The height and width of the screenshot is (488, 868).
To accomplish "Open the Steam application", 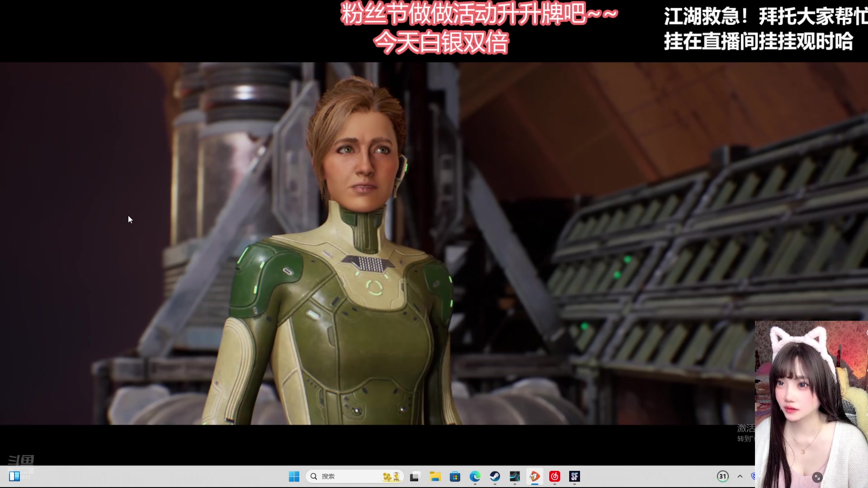I will [495, 476].
